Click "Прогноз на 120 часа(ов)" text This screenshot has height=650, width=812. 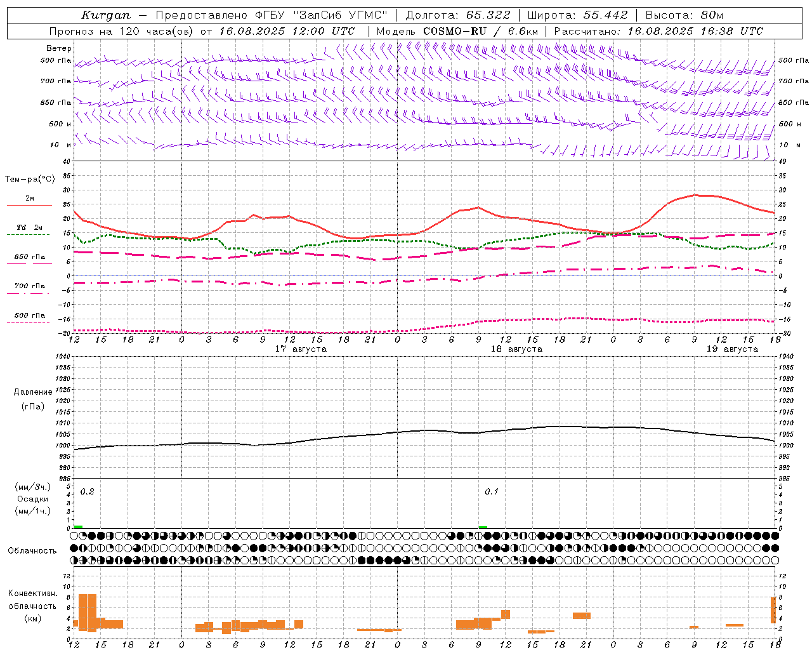(122, 31)
